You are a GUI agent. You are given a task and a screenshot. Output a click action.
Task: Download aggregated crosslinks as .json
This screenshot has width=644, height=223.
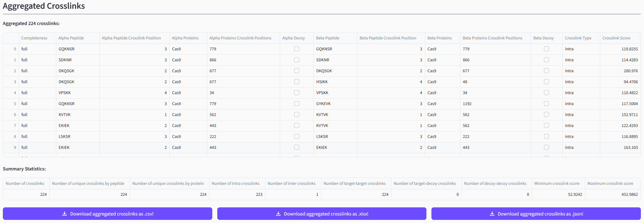pos(536,214)
